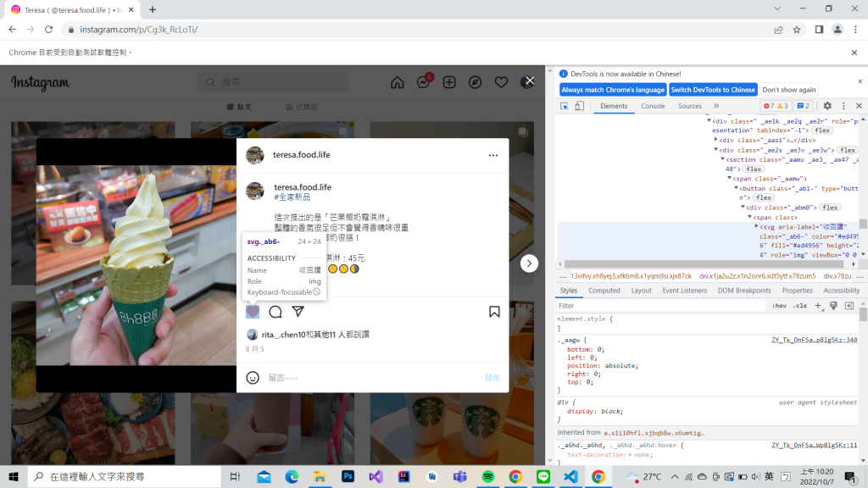
Task: Open the Sources panel tab
Action: tap(690, 106)
